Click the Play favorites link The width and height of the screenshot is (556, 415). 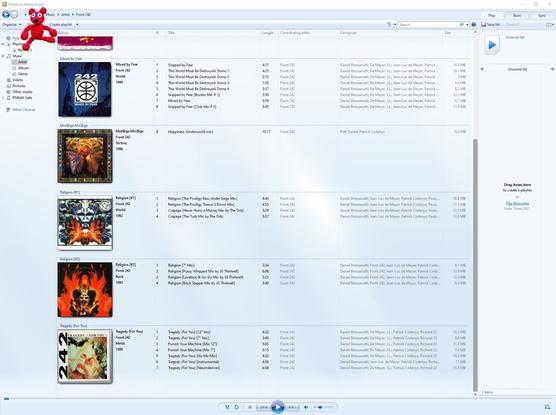tap(517, 204)
